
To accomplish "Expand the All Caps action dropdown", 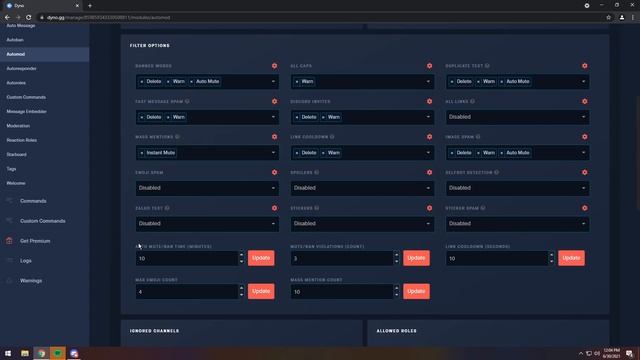I will 428,82.
